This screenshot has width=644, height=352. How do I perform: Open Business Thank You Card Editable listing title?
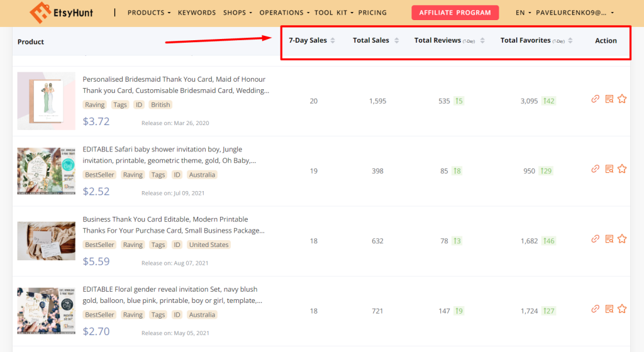tap(165, 219)
